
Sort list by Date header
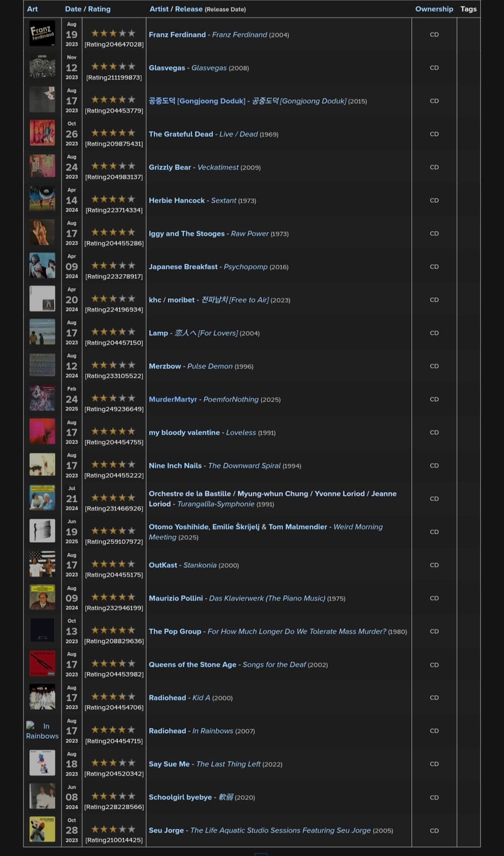click(73, 9)
